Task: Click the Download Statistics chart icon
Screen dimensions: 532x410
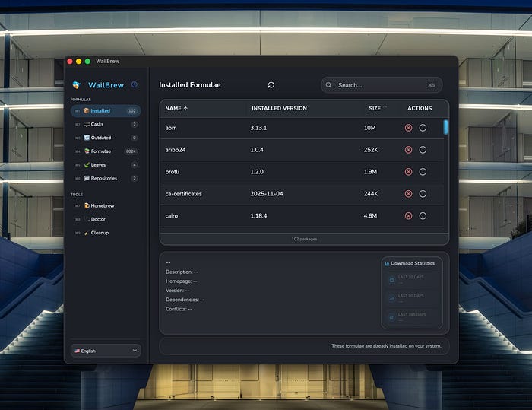Action: coord(387,263)
